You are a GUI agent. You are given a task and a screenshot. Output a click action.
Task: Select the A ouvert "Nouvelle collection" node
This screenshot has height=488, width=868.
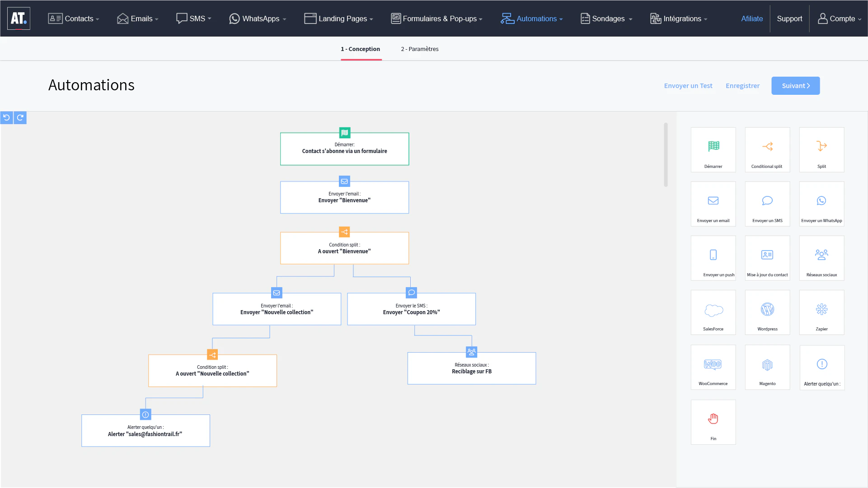click(x=213, y=371)
